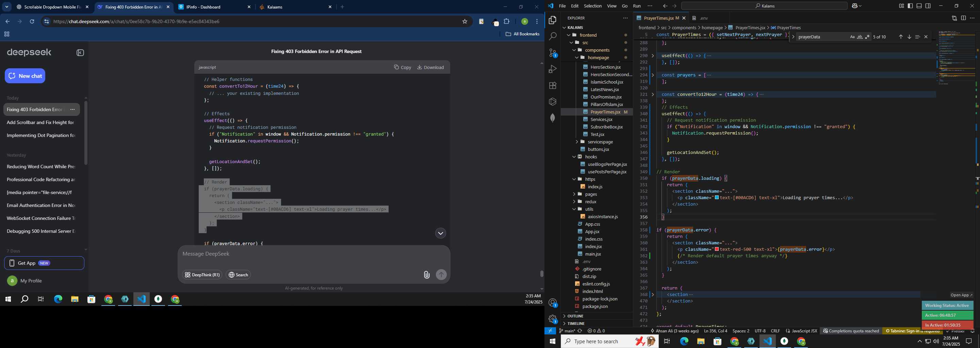Open options for Fixing 403 Forbidden chat
The image size is (980, 348).
click(x=72, y=109)
